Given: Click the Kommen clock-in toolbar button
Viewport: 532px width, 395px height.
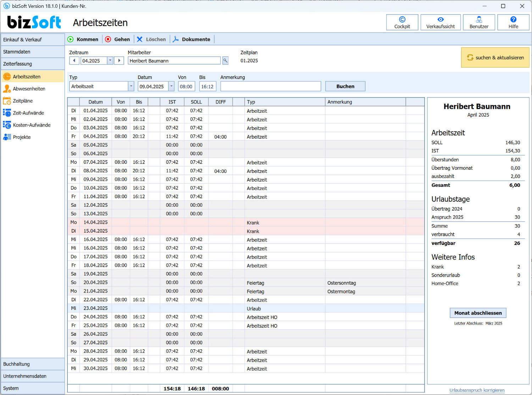Looking at the screenshot, I should pyautogui.click(x=83, y=39).
